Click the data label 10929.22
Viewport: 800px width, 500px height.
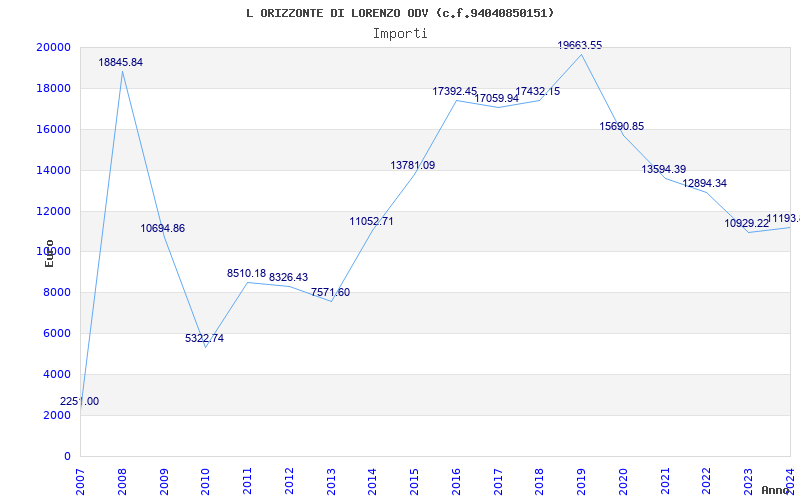point(747,223)
